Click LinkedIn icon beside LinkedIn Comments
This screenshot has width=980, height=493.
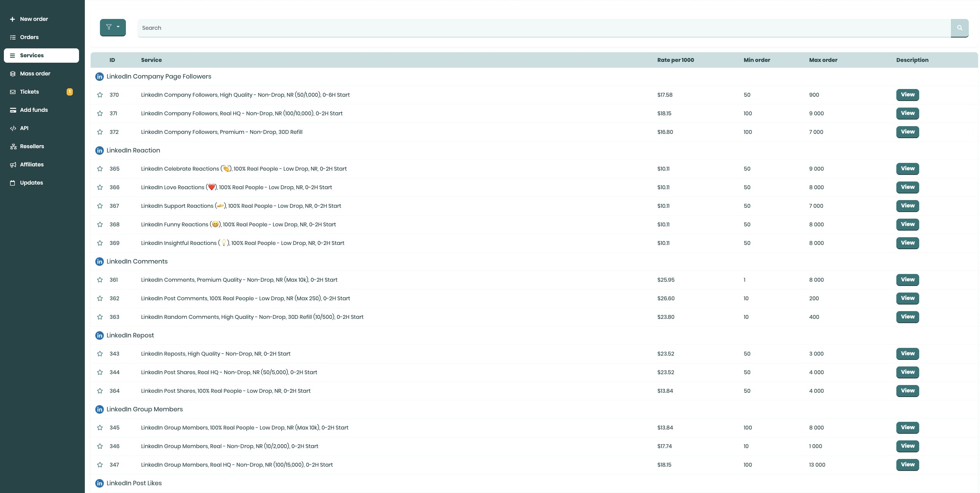tap(100, 262)
